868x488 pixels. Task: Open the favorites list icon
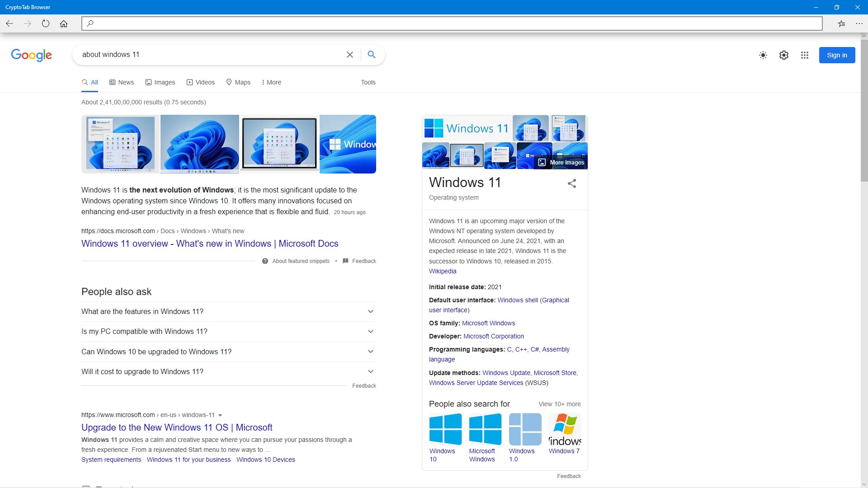(x=841, y=23)
